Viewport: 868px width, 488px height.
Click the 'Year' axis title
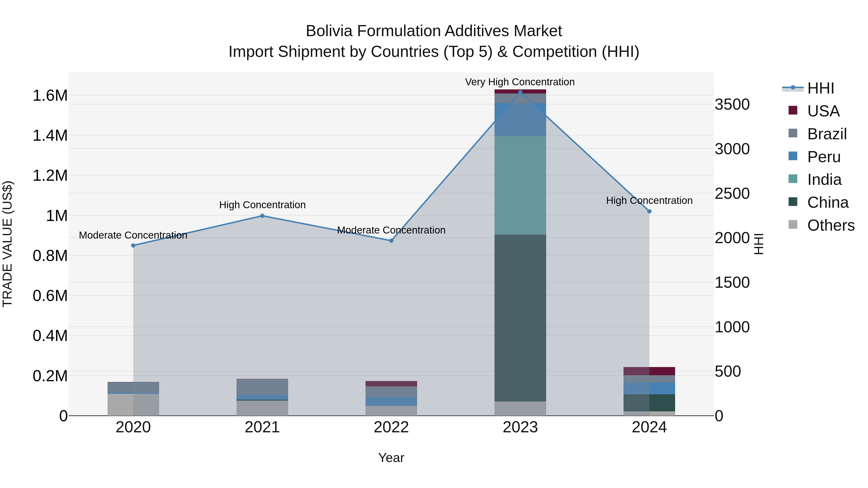pos(391,458)
